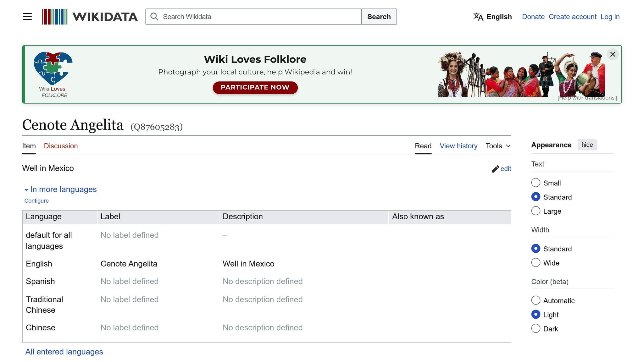644x362 pixels.
Task: Click the Wikidata barcode logo
Action: pos(55,17)
